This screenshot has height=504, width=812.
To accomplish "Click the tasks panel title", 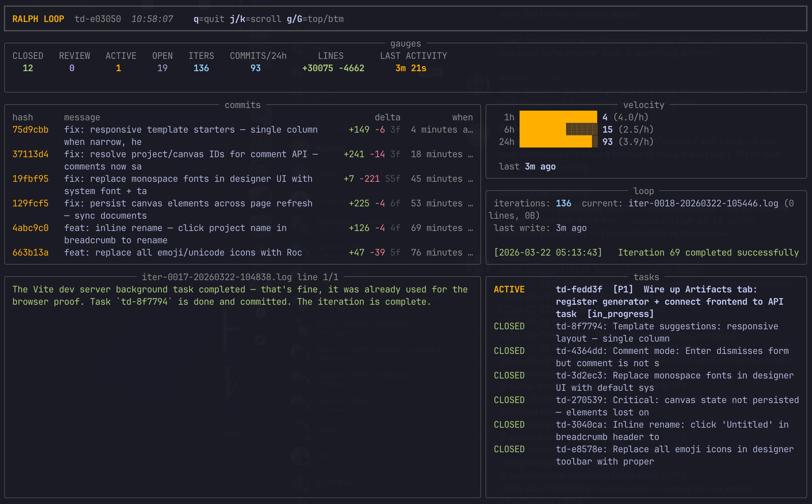I will 646,277.
